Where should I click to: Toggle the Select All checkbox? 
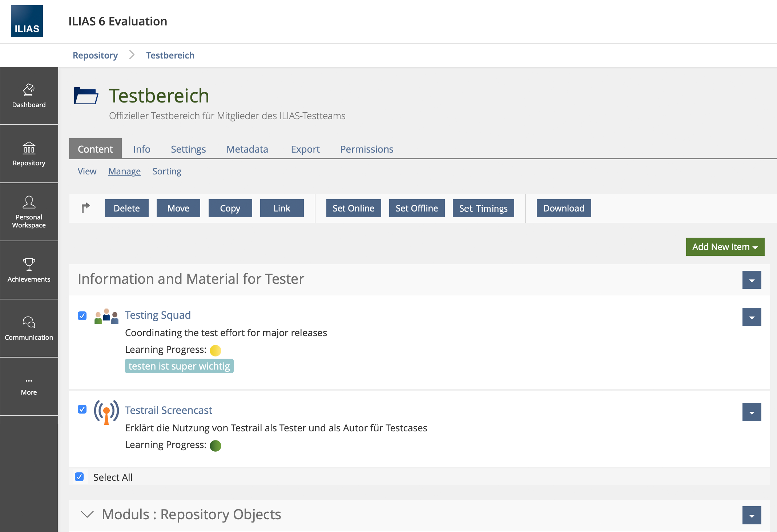point(79,477)
